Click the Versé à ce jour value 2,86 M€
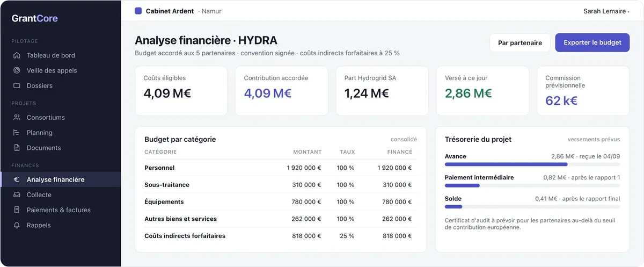 pyautogui.click(x=469, y=93)
